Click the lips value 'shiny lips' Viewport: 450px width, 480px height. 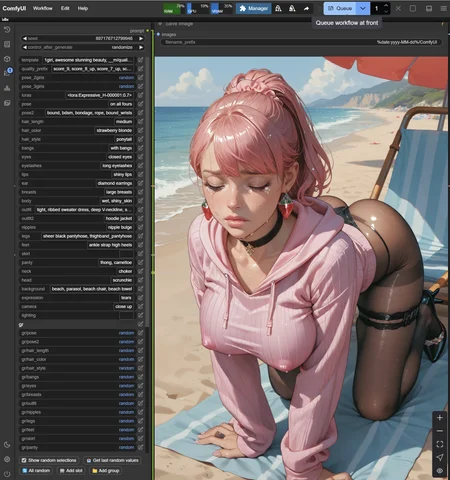tap(123, 175)
